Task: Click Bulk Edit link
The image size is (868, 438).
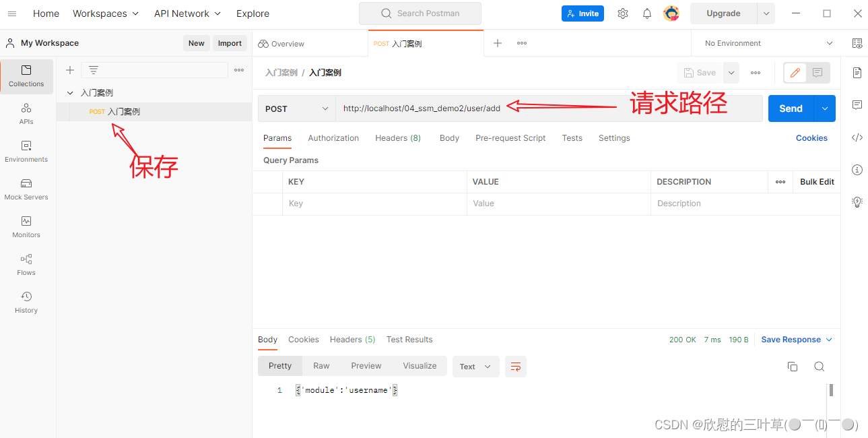Action: click(x=817, y=182)
